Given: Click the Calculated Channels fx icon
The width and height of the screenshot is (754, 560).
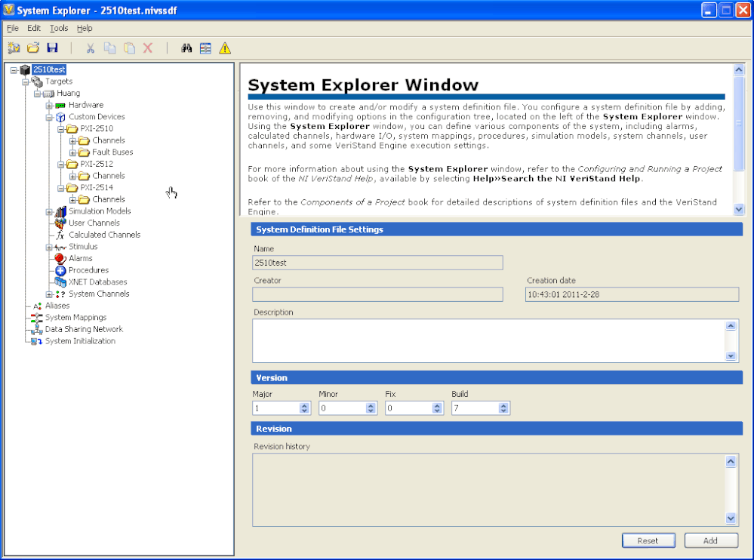Looking at the screenshot, I should 60,235.
